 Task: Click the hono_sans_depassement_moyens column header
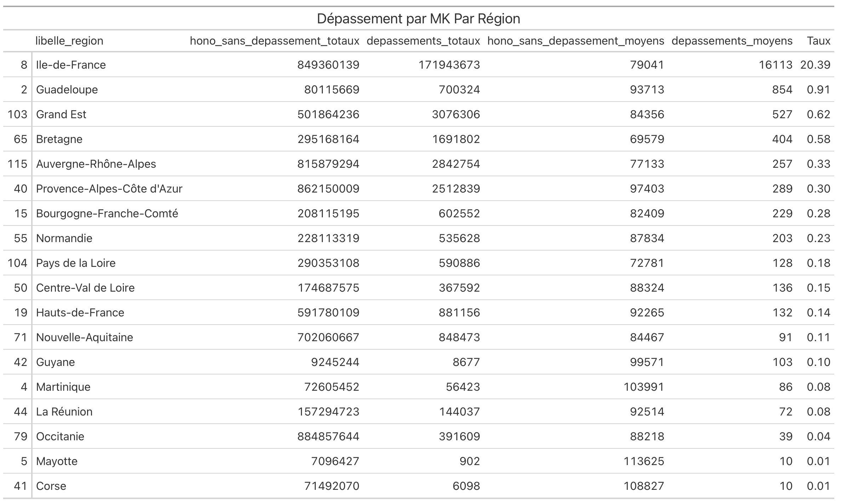pos(576,41)
